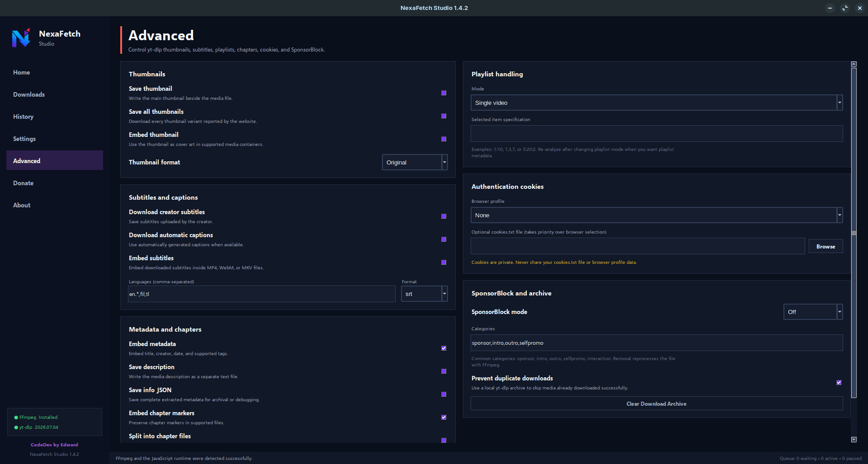The width and height of the screenshot is (868, 464).
Task: Click the cookies privacy warning text
Action: click(554, 262)
